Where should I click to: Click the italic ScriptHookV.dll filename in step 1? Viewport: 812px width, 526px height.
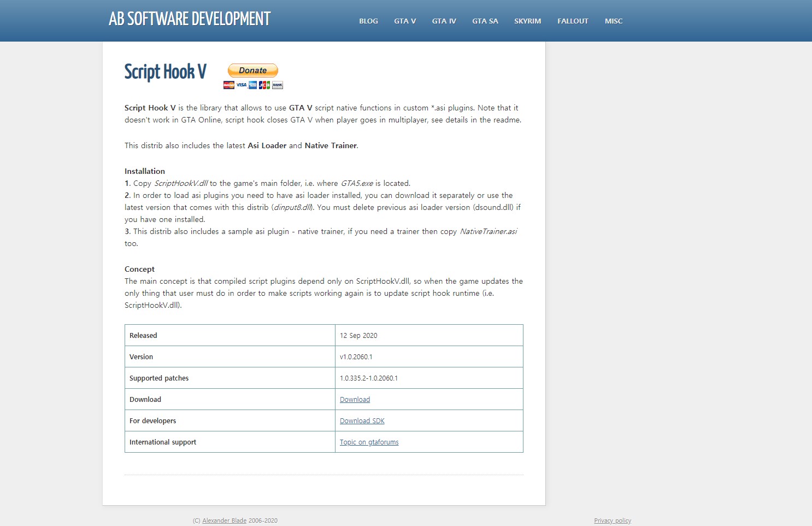(x=181, y=183)
